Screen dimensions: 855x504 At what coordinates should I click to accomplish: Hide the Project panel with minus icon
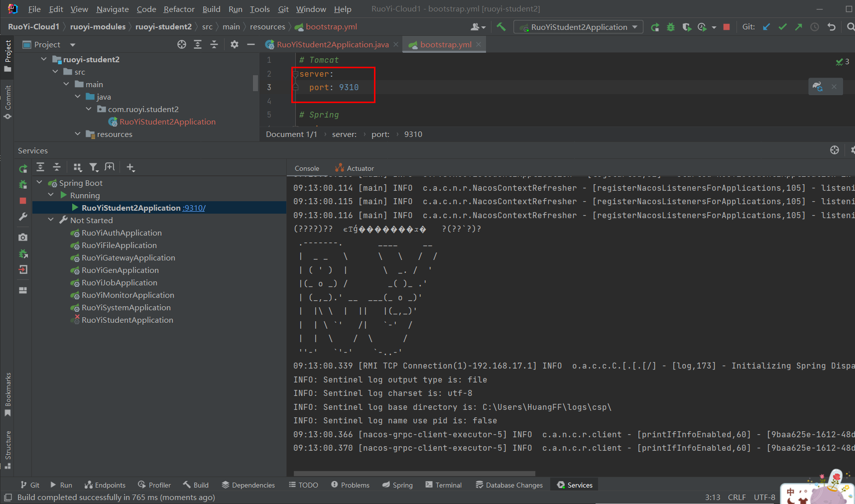[x=251, y=44]
